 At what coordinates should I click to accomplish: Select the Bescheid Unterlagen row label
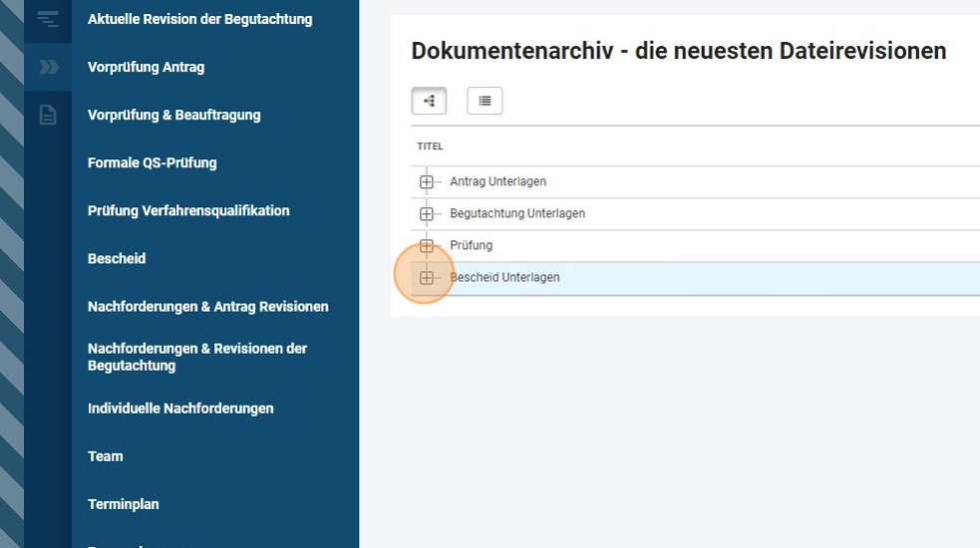504,278
